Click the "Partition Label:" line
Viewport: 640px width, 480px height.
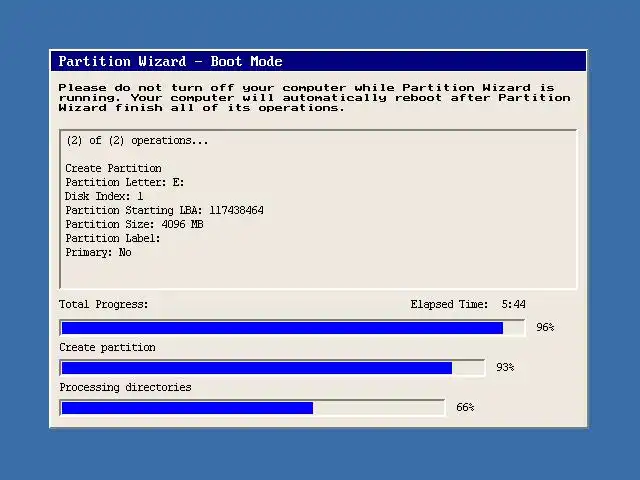(113, 238)
